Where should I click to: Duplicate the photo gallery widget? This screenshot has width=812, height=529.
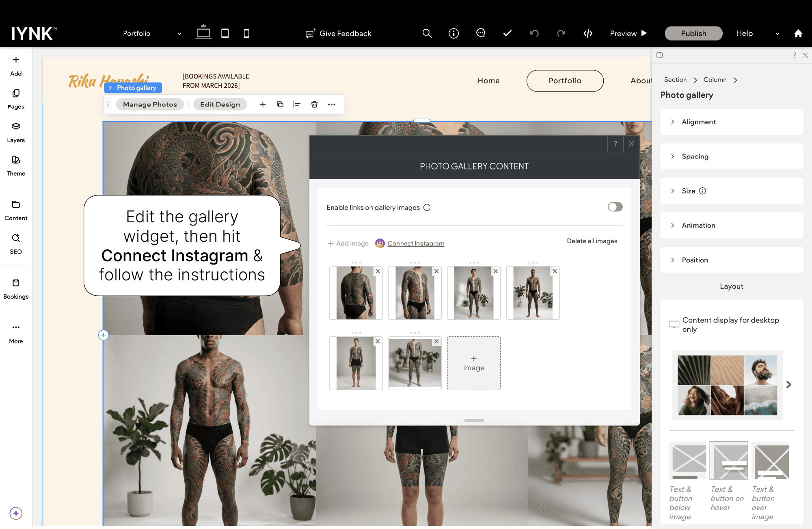click(x=280, y=104)
